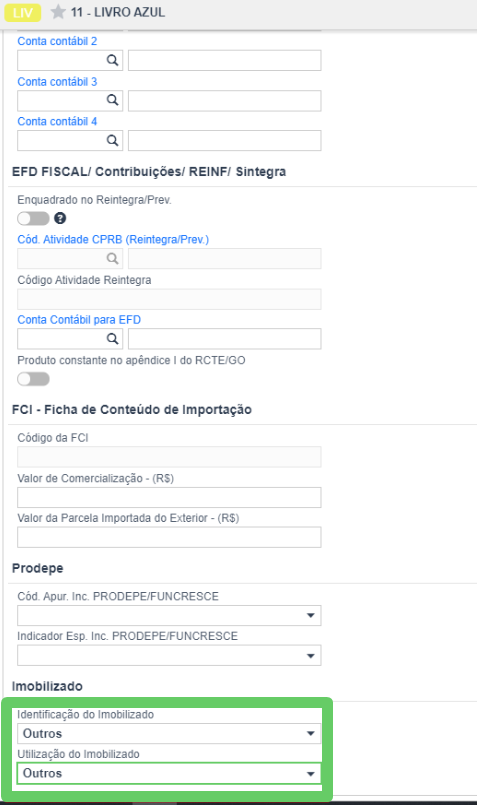Click the Conta Contábil para EFD link
477x805 pixels.
(79, 320)
